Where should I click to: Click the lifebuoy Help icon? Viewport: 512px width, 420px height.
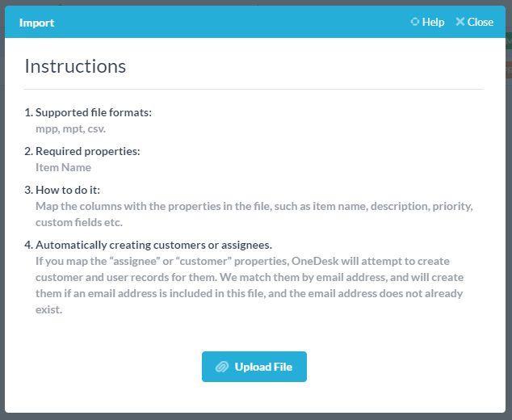(415, 22)
